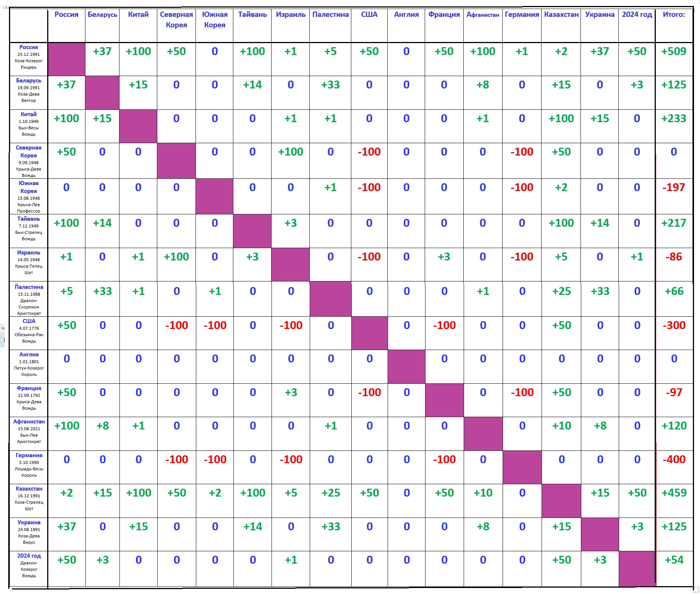700x594 pixels.
Task: Click '+33' in Беларусь row, Палестина column
Action: (x=330, y=85)
